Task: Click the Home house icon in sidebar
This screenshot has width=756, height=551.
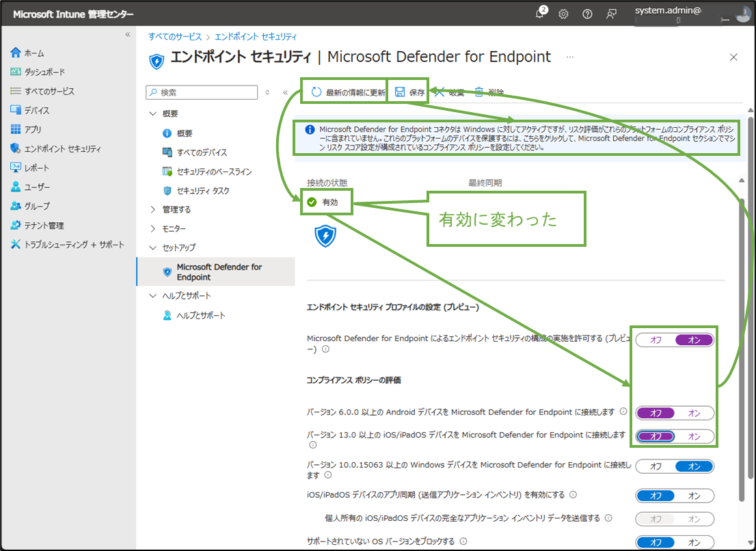Action: [16, 53]
